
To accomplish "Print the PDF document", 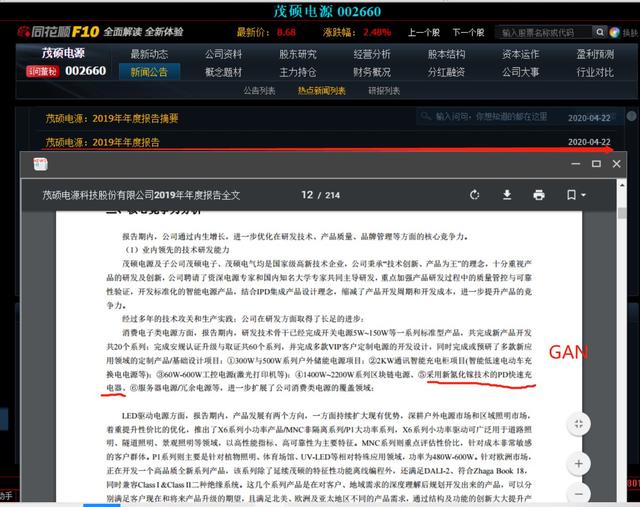I will tap(539, 195).
